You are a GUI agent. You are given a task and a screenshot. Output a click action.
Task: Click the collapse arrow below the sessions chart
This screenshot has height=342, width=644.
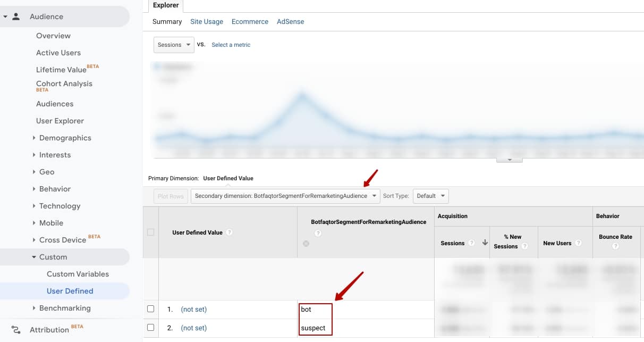click(x=509, y=159)
